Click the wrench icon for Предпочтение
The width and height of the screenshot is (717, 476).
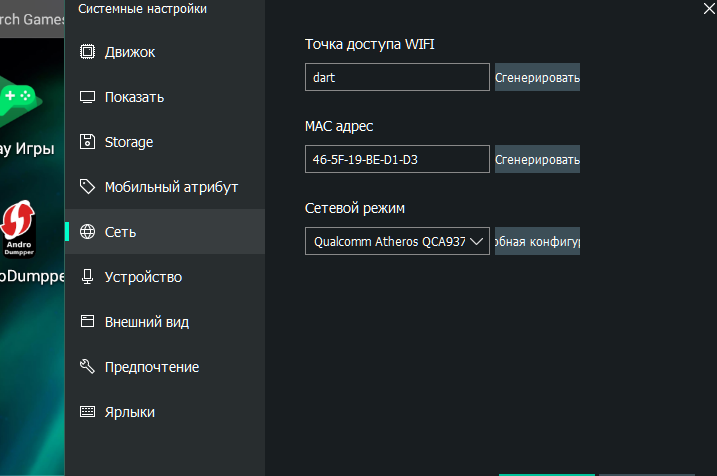click(87, 367)
